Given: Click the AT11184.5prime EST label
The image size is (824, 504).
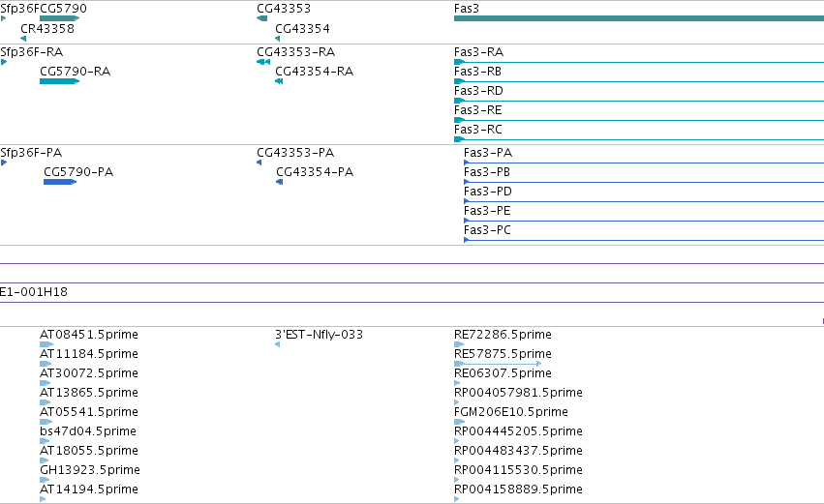Looking at the screenshot, I should coord(89,354).
